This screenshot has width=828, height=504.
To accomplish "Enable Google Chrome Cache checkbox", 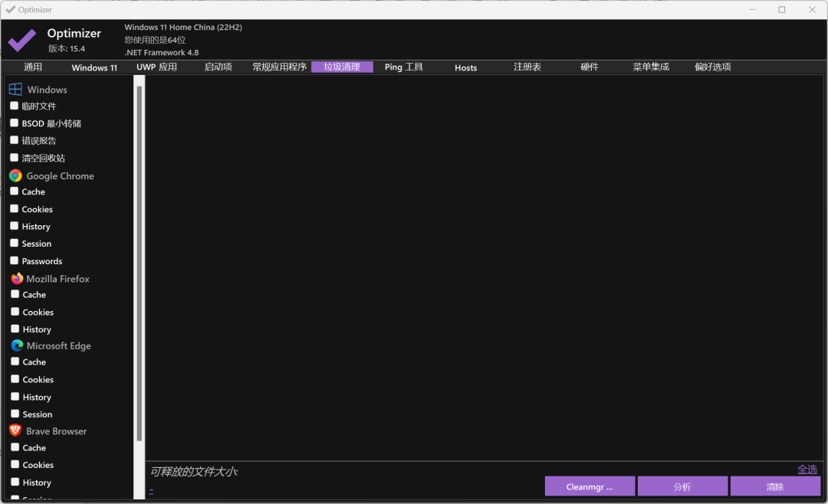I will click(15, 191).
